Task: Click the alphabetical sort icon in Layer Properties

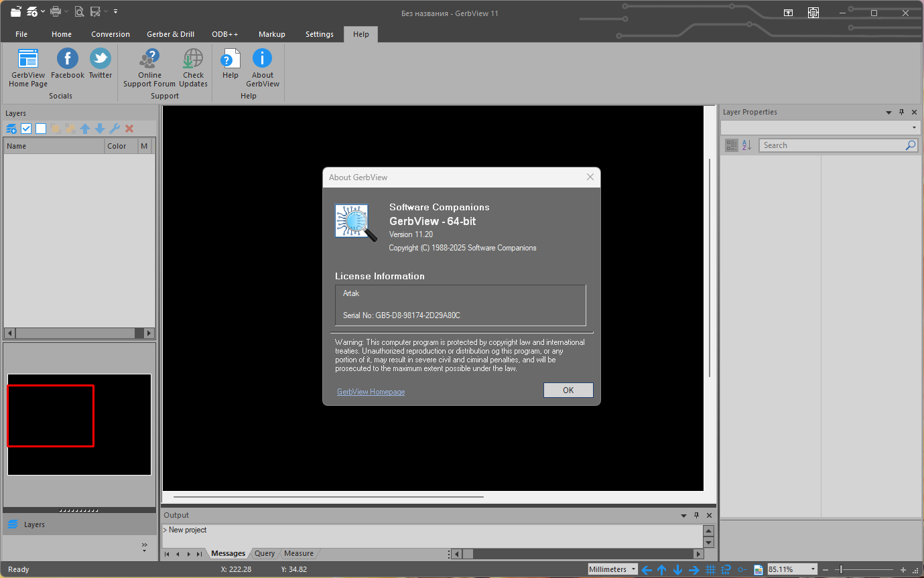Action: tap(747, 145)
